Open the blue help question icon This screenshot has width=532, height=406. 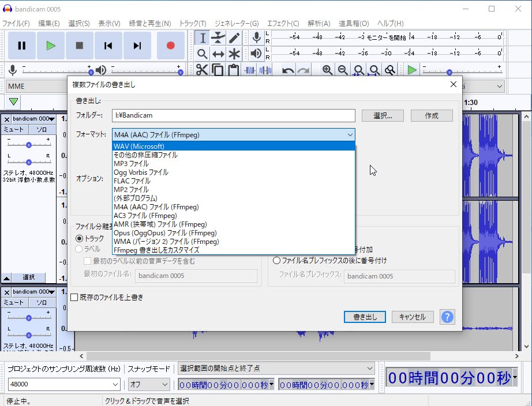447,317
